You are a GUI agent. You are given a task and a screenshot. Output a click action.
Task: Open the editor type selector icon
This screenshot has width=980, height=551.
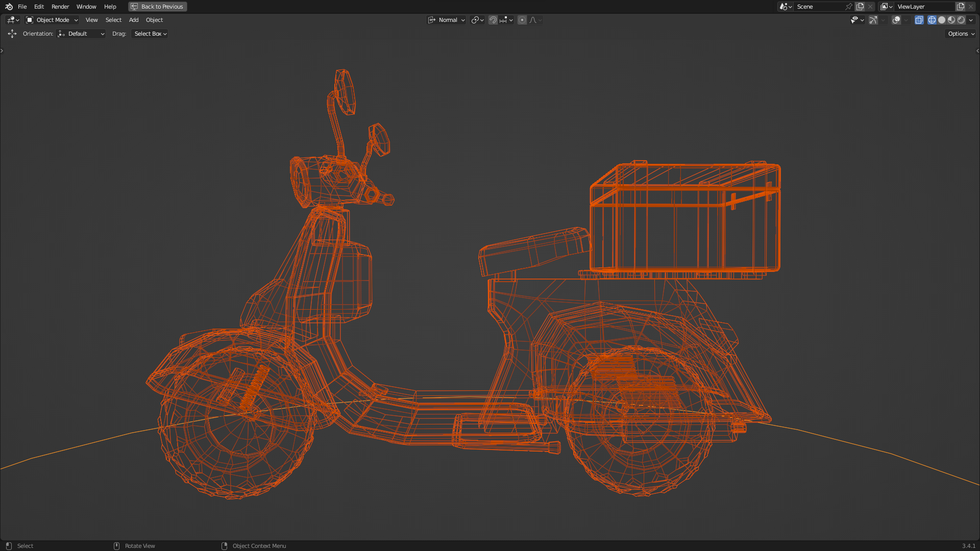tap(13, 20)
